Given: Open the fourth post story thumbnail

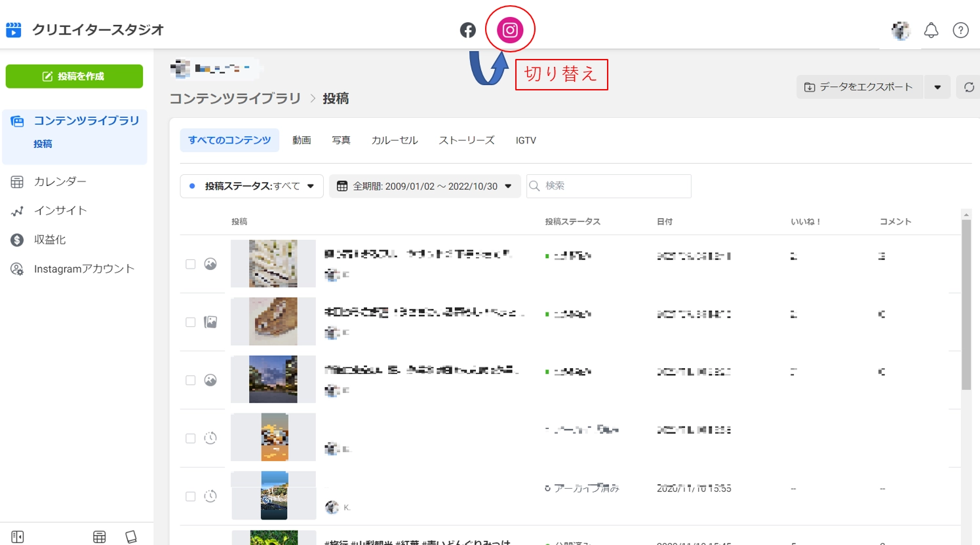Looking at the screenshot, I should 273,437.
